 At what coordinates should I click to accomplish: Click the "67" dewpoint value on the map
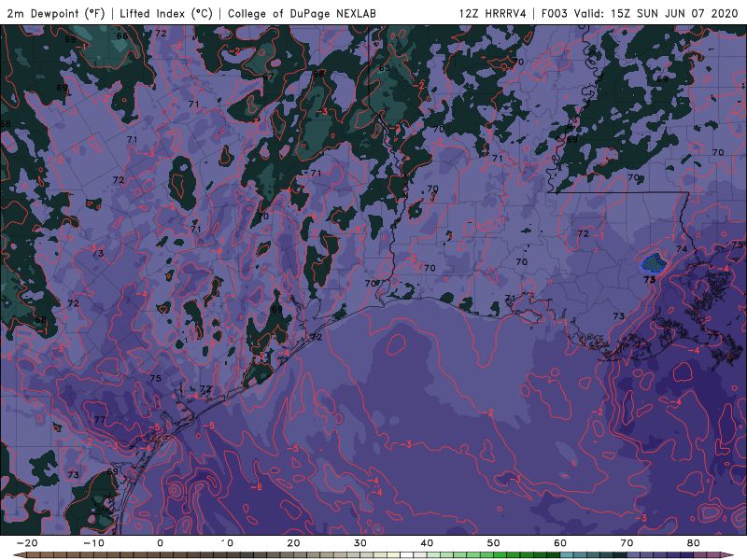pyautogui.click(x=268, y=77)
